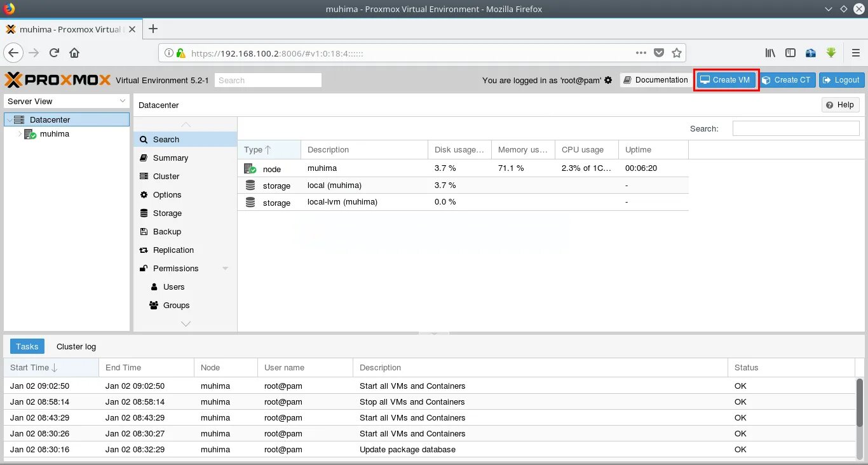
Task: Click the Pocket save icon
Action: click(x=659, y=53)
